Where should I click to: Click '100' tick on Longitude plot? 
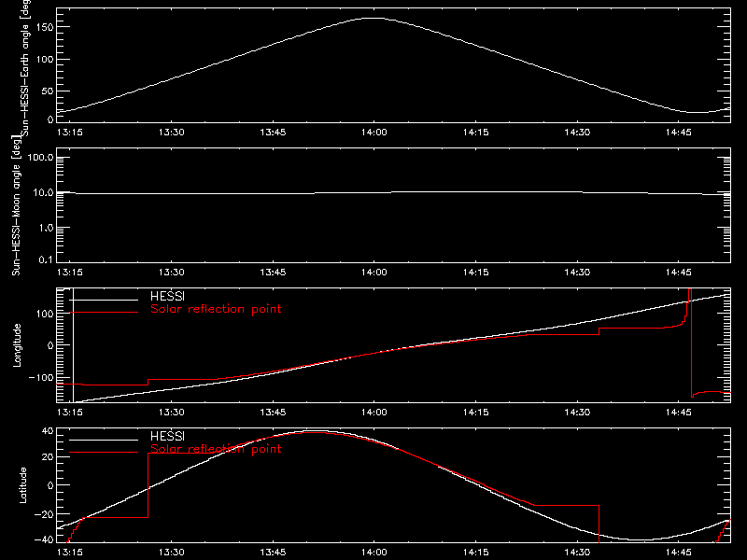(x=44, y=314)
